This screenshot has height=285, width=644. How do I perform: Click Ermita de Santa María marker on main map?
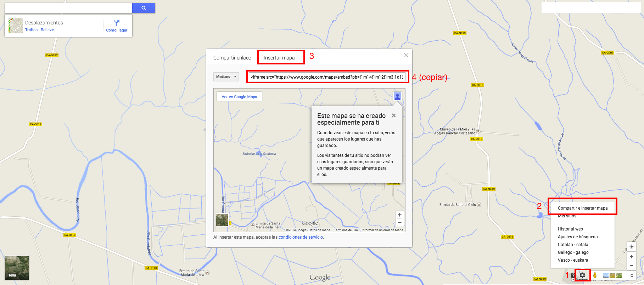coord(208,273)
